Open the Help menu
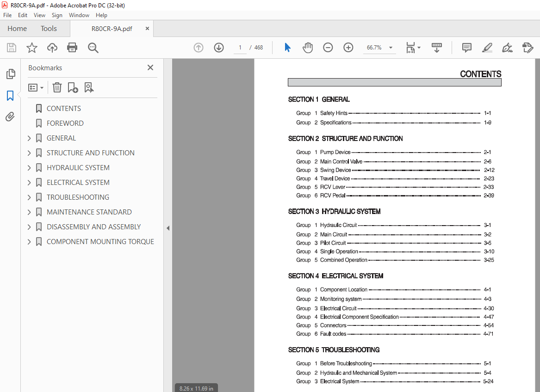Screen dimensions: 540x392 [x=101, y=15]
